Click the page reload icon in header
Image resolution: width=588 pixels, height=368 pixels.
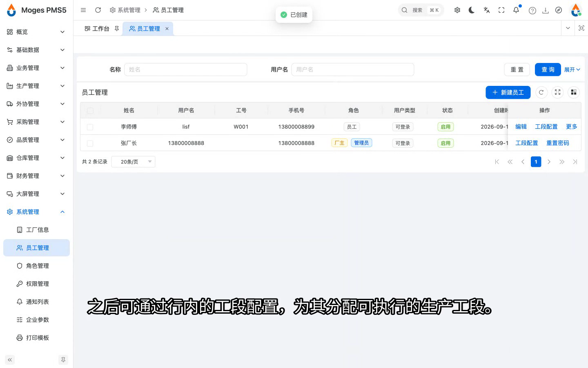98,10
